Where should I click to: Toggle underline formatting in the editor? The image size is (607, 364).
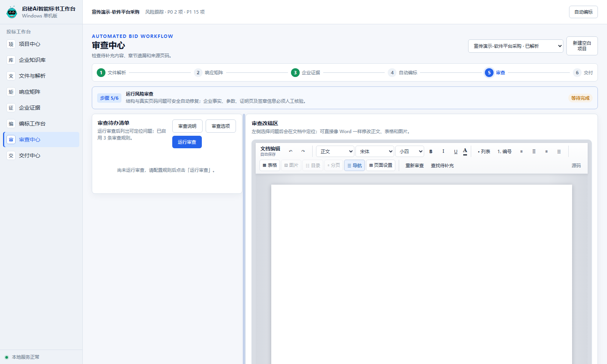click(x=456, y=151)
